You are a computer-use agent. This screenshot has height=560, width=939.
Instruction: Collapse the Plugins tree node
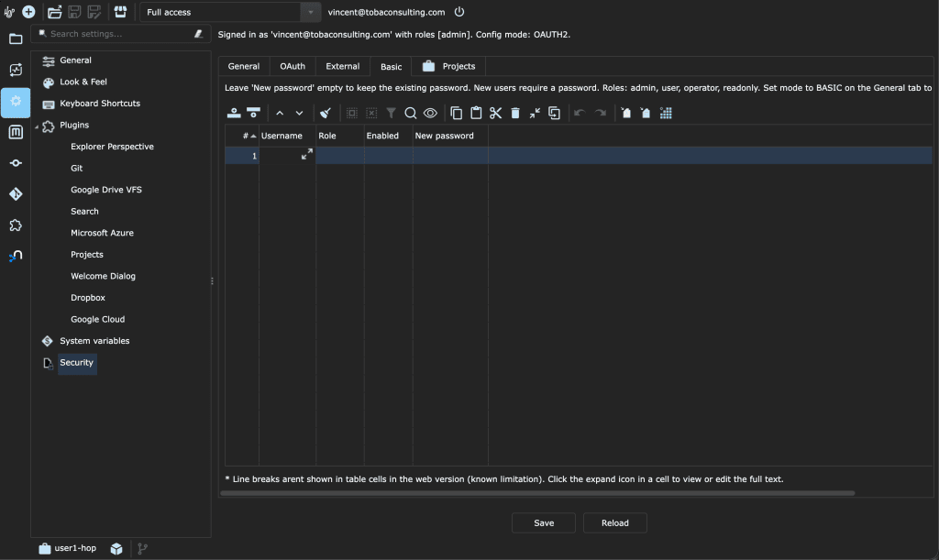point(37,126)
